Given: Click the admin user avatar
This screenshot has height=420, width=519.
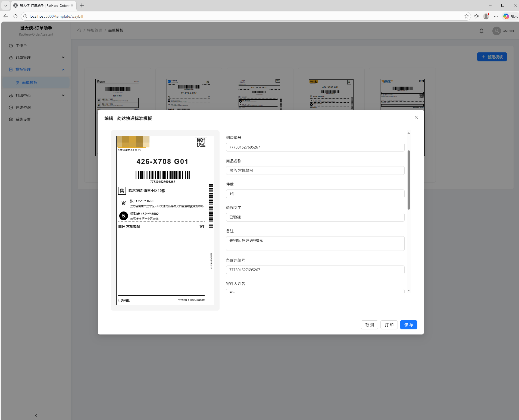Looking at the screenshot, I should point(496,31).
